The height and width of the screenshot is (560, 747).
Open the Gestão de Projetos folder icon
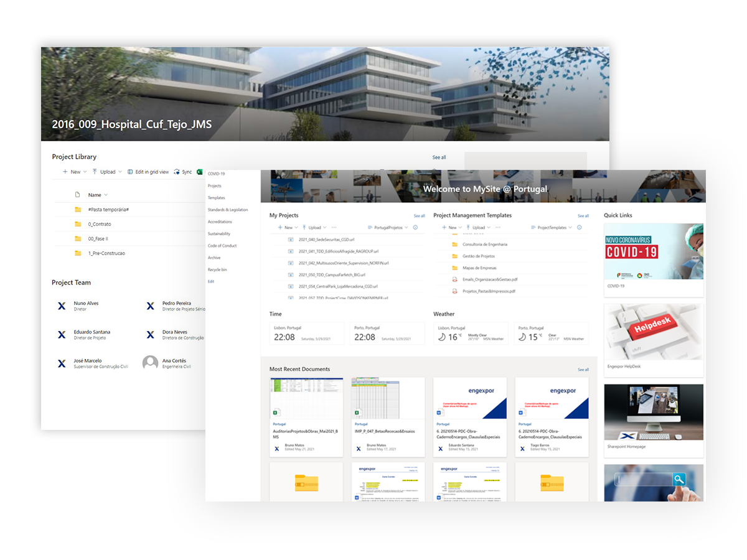[x=455, y=256]
